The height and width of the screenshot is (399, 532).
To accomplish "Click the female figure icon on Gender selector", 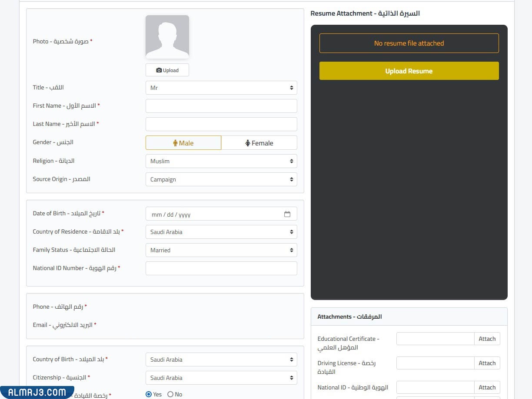I will [x=247, y=143].
